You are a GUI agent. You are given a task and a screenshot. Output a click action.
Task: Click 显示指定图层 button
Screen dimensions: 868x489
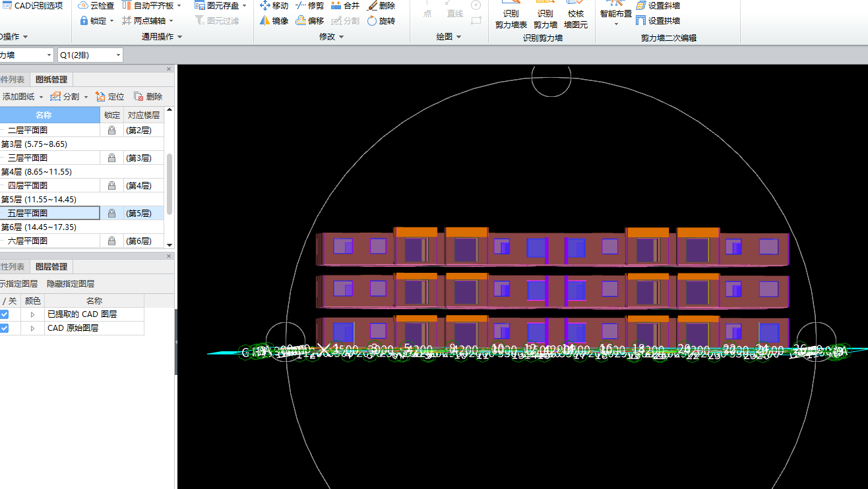(x=19, y=284)
